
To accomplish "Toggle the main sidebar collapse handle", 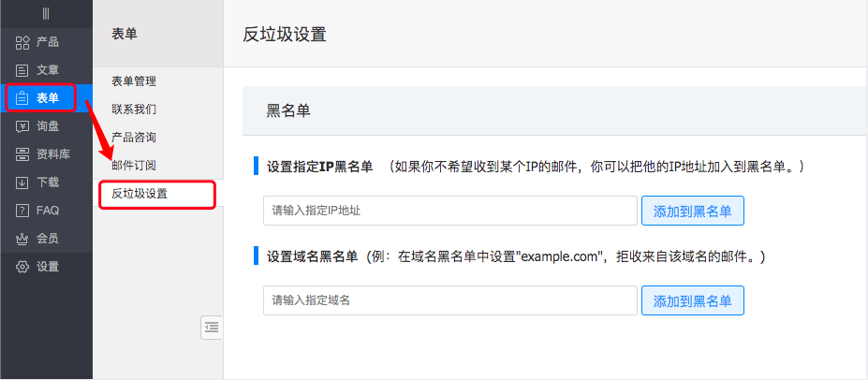I will click(46, 14).
